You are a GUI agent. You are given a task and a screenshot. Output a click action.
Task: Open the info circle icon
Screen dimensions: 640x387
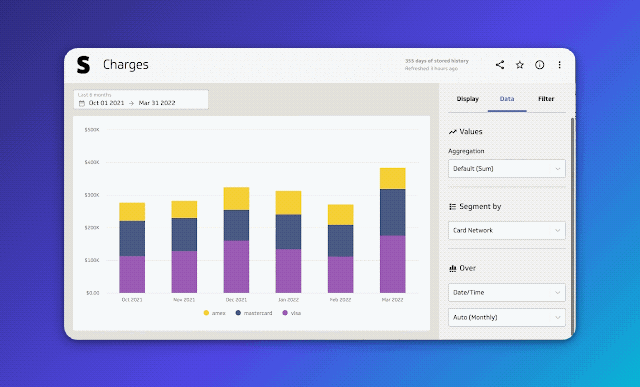pyautogui.click(x=540, y=64)
